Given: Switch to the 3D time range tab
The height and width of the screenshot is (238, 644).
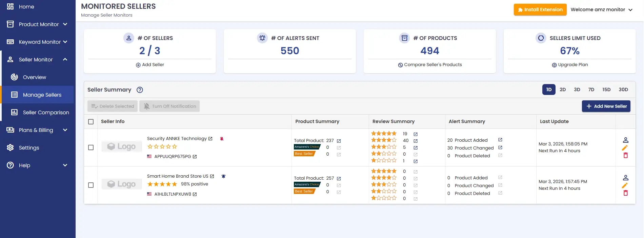Looking at the screenshot, I should point(577,90).
